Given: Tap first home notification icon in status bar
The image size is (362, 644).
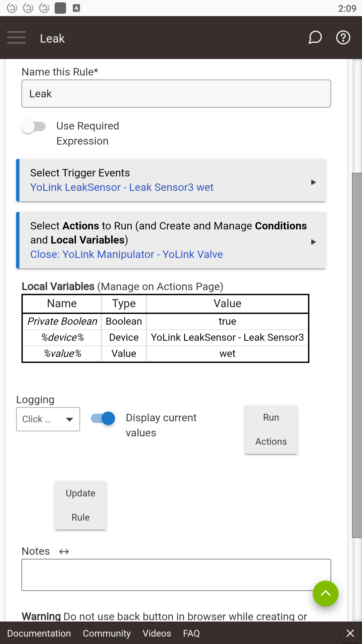Looking at the screenshot, I should (x=12, y=8).
